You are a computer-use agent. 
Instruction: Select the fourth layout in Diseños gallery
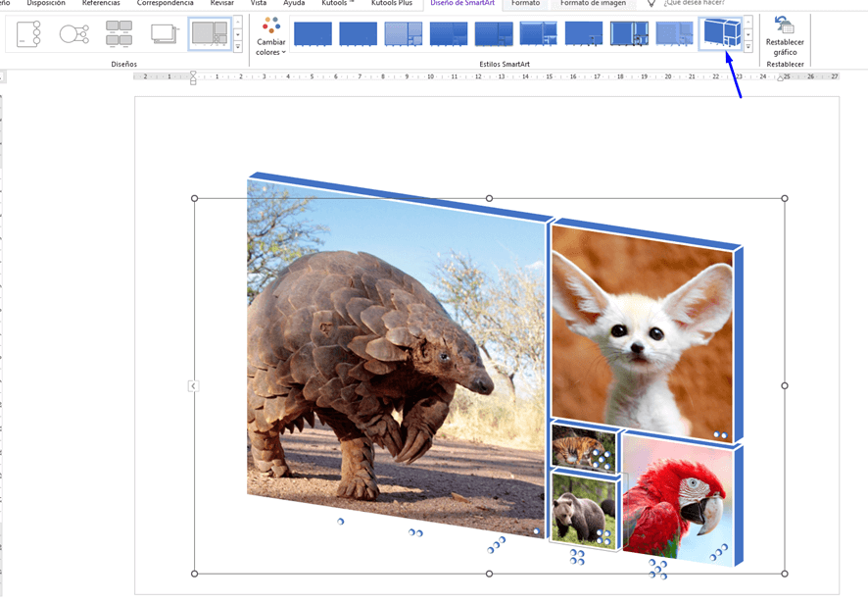pyautogui.click(x=165, y=33)
